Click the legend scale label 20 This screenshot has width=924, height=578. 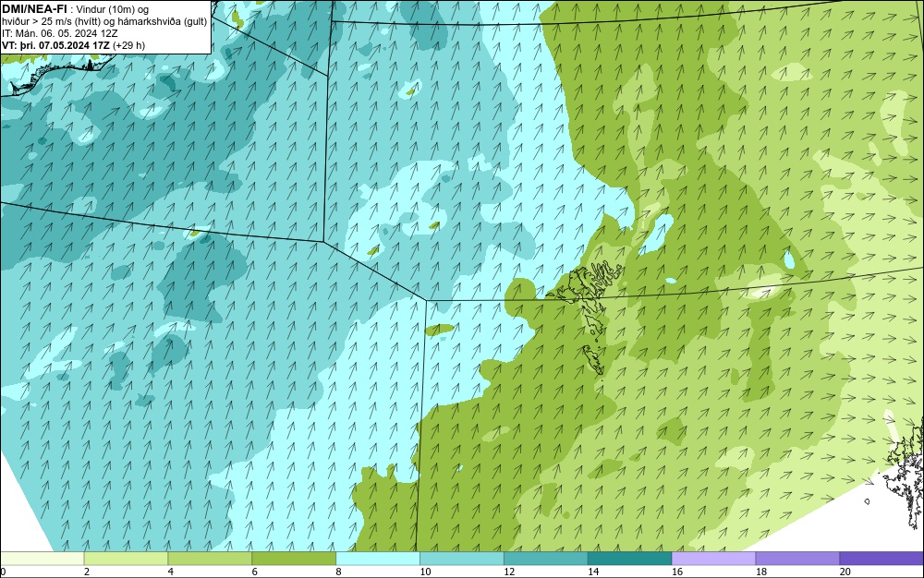point(845,572)
